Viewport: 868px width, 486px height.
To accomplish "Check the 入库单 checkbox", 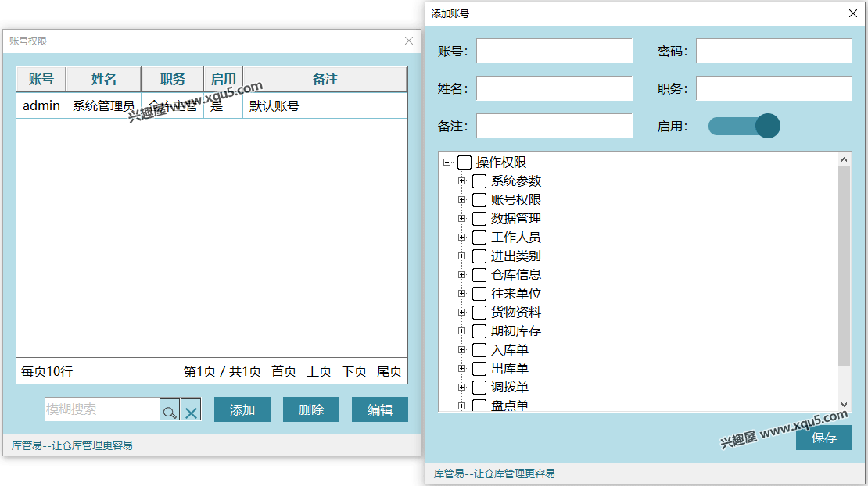I will point(479,350).
